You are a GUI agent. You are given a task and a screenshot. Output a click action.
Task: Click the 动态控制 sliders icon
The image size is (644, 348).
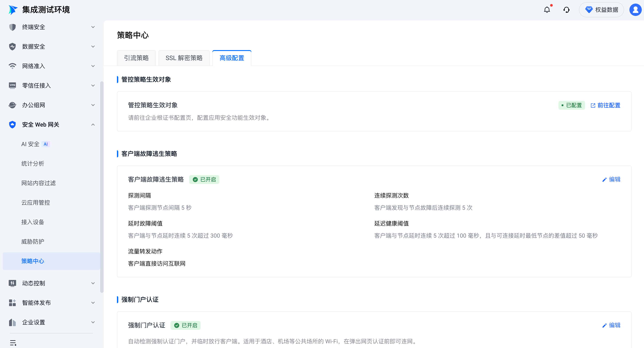click(12, 283)
